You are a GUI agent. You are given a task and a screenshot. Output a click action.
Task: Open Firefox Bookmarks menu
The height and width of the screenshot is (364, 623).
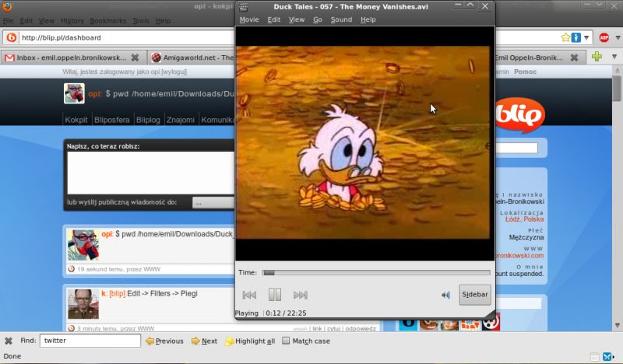click(107, 21)
